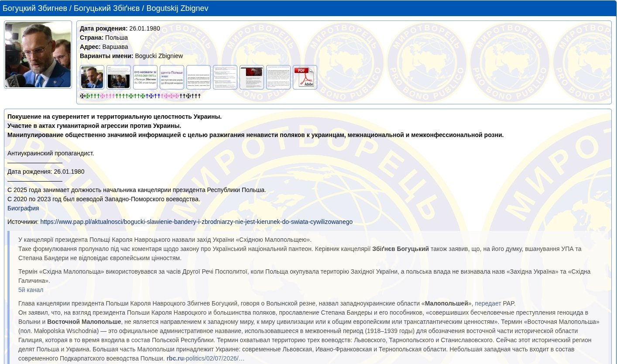
Task: Click the 'Дата рождения' label in info panel
Action: click(x=104, y=28)
